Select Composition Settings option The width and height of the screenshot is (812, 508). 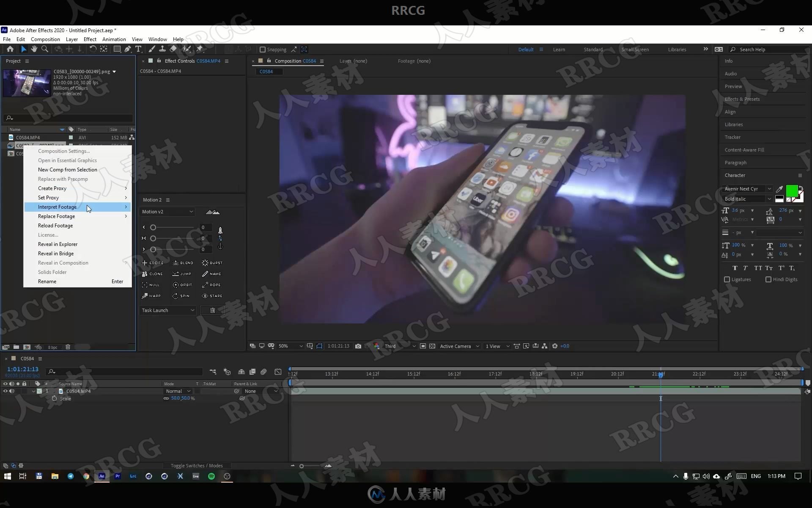point(64,151)
